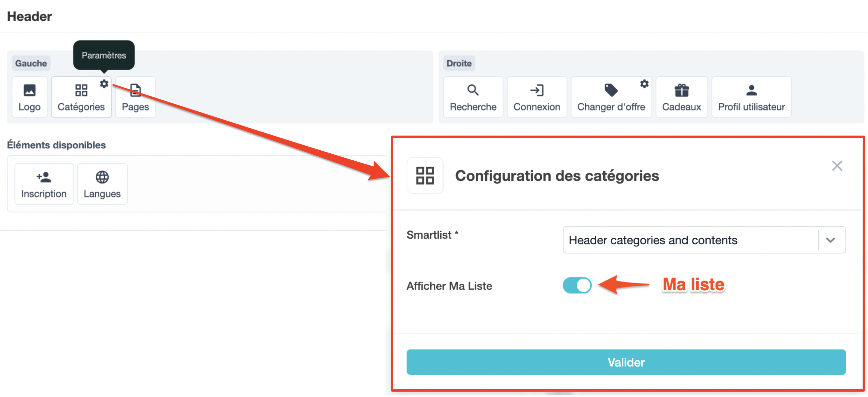The width and height of the screenshot is (868, 397).
Task: Click the Logo image icon
Action: pyautogui.click(x=29, y=90)
